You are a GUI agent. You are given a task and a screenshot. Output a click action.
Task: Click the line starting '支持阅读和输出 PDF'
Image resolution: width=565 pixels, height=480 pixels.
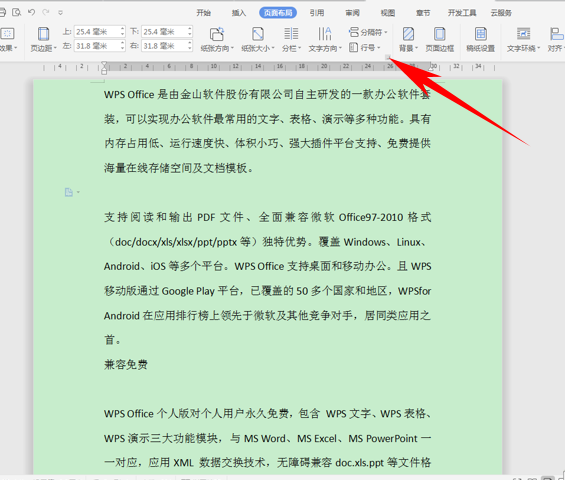267,217
